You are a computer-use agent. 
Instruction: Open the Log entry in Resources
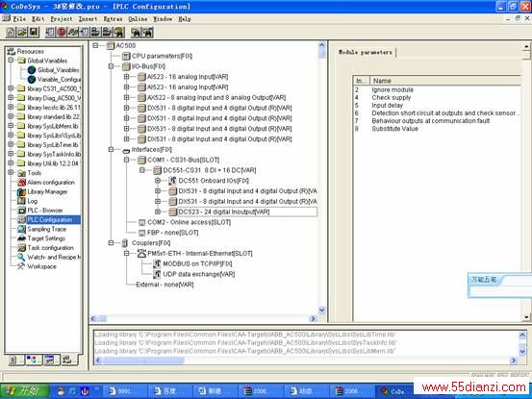coord(33,201)
